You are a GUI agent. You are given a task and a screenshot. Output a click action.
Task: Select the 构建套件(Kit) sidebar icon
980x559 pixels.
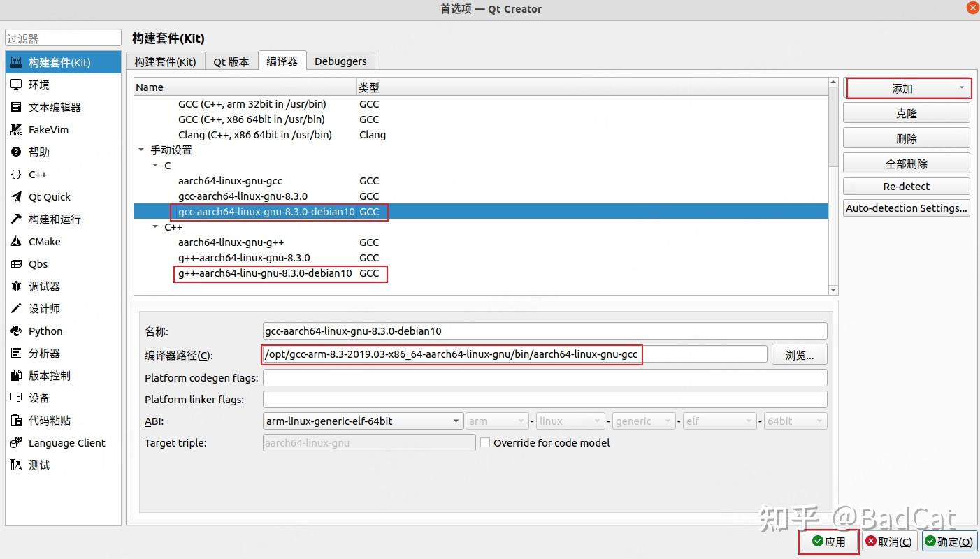coord(16,62)
